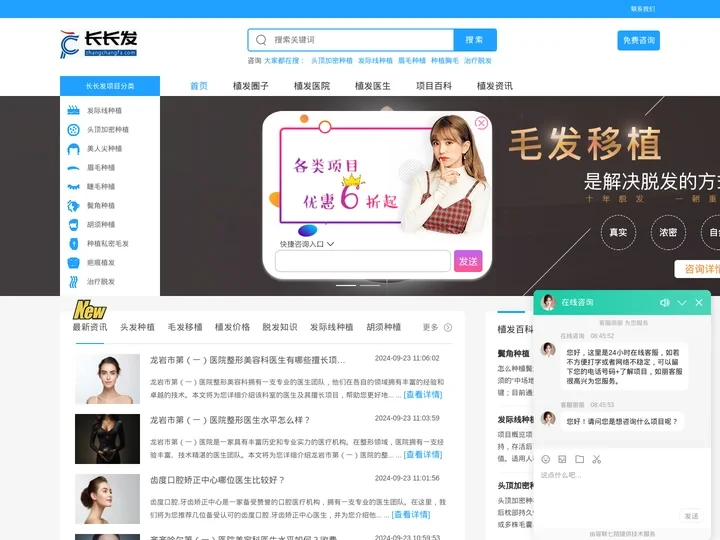Select the 最新资讯 news tab
The image size is (720, 540).
click(x=90, y=327)
